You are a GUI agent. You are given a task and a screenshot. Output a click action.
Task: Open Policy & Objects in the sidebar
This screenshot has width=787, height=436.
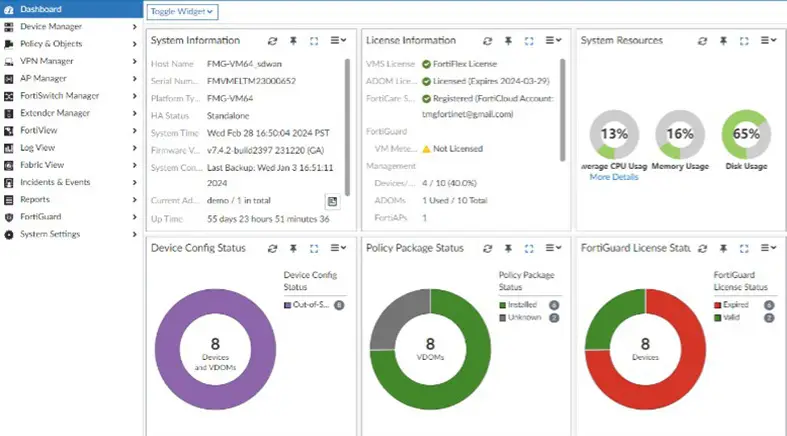pos(51,44)
